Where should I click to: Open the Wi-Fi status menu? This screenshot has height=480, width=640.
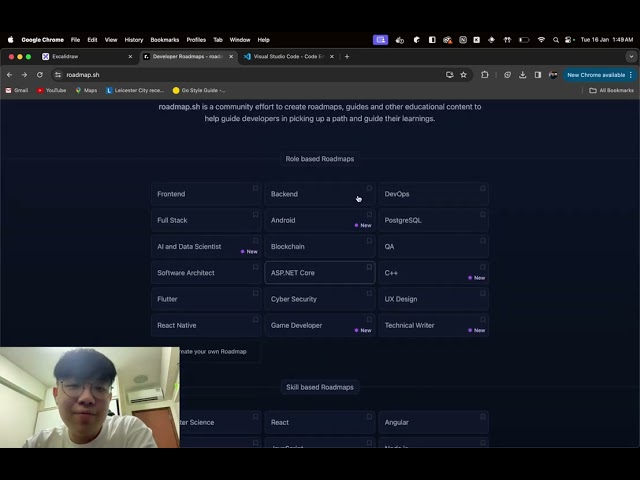tap(541, 40)
